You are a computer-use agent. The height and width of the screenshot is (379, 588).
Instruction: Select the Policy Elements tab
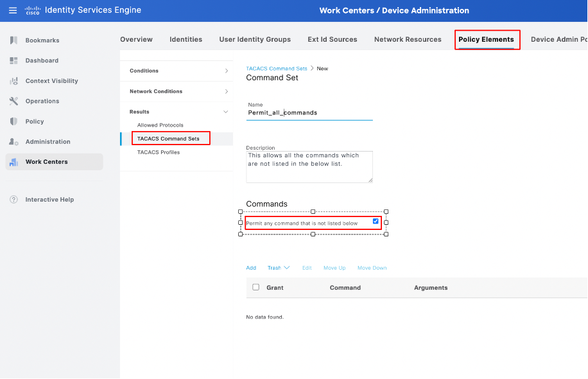point(487,39)
